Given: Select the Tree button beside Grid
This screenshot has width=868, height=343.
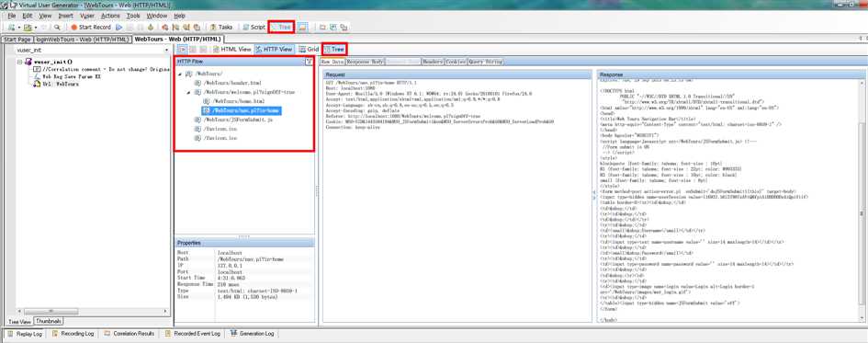Looking at the screenshot, I should tap(335, 50).
